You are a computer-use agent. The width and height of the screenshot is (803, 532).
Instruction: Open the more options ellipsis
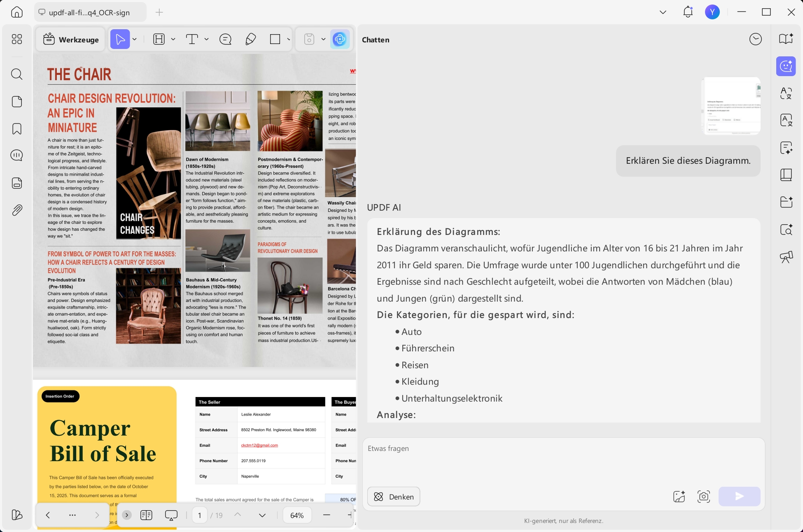72,515
